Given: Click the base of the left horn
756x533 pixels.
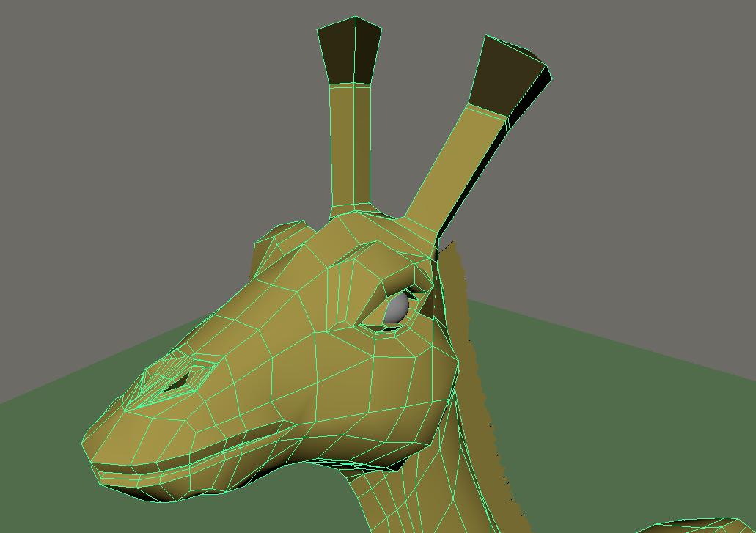Looking at the screenshot, I should coord(352,210).
